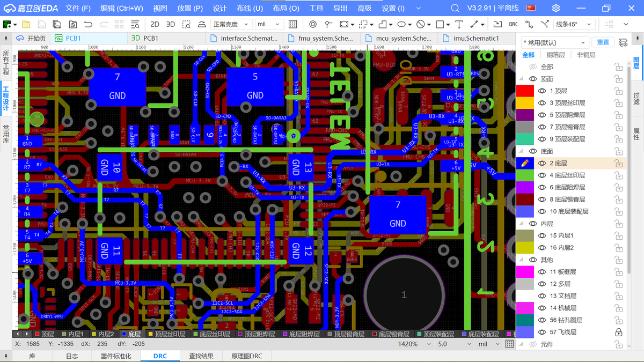Toggle visibility of 内层 layer group

pyautogui.click(x=533, y=224)
